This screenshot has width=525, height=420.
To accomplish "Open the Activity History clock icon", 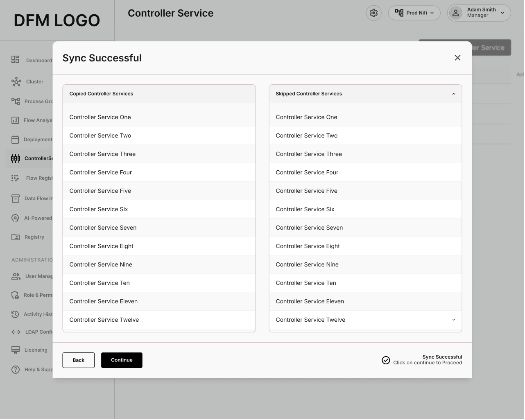I will [x=15, y=314].
